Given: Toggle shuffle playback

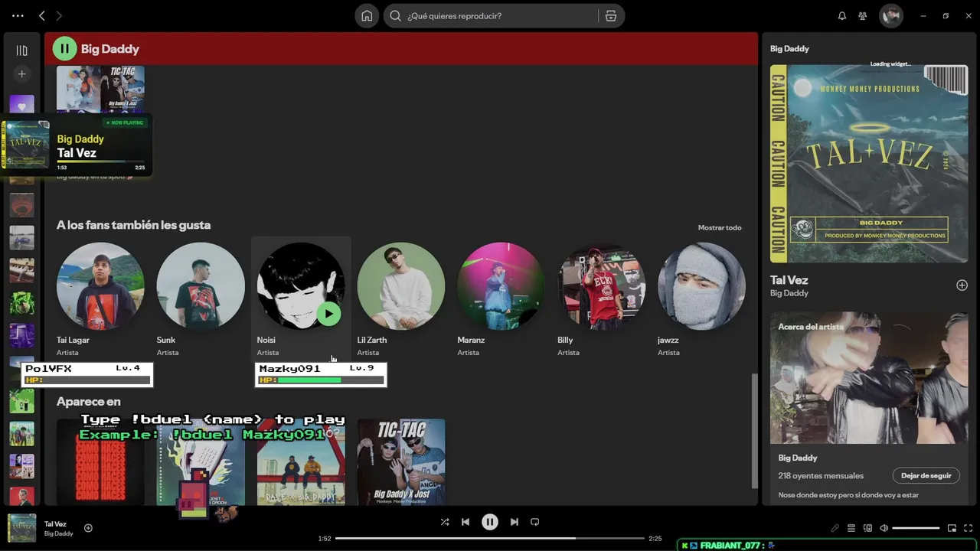Looking at the screenshot, I should coord(445,522).
